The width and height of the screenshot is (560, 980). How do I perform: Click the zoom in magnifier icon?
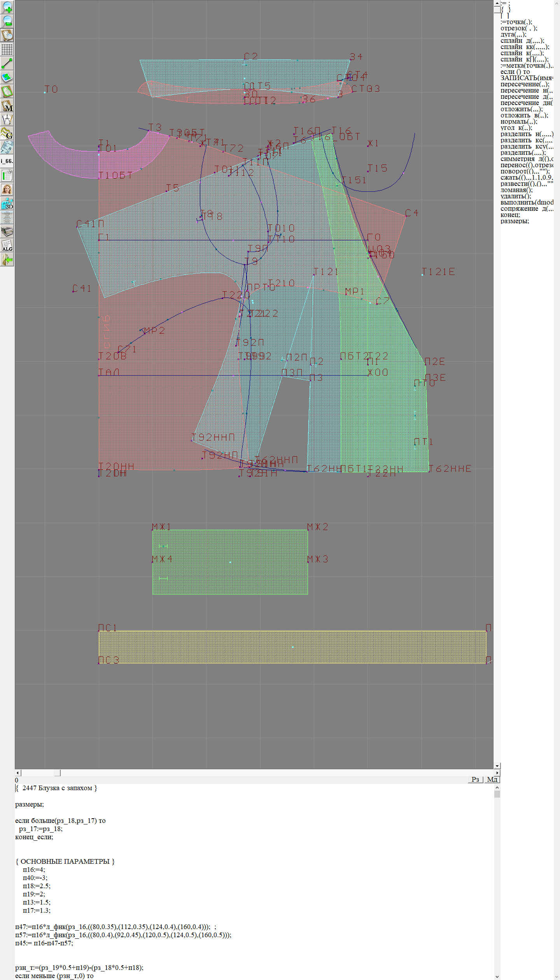7,7
